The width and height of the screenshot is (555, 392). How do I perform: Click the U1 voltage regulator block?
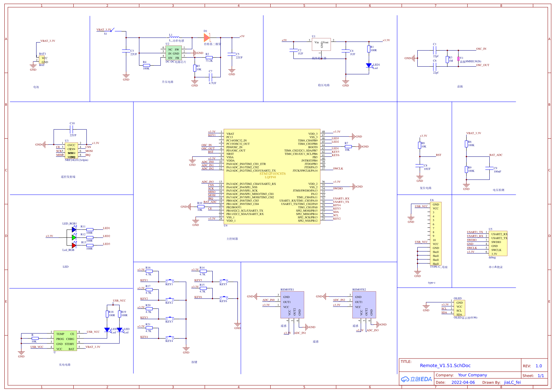(x=321, y=45)
